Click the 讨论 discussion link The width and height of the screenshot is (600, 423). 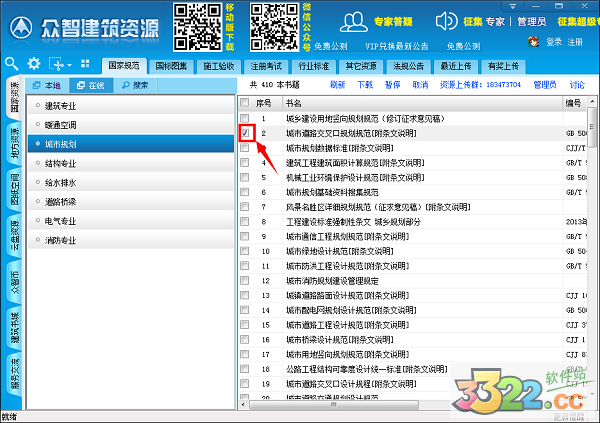pyautogui.click(x=577, y=85)
